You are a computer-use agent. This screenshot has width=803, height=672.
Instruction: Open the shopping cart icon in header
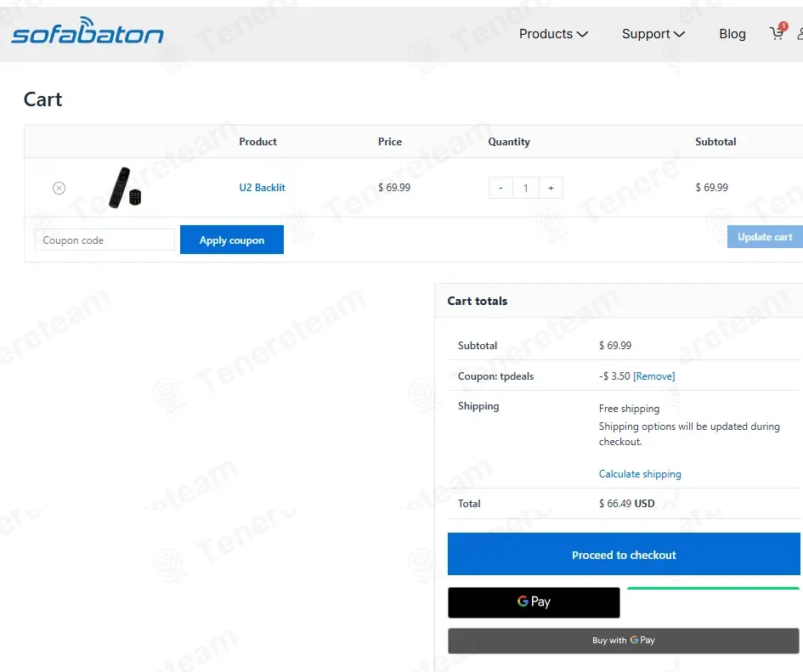pos(777,34)
